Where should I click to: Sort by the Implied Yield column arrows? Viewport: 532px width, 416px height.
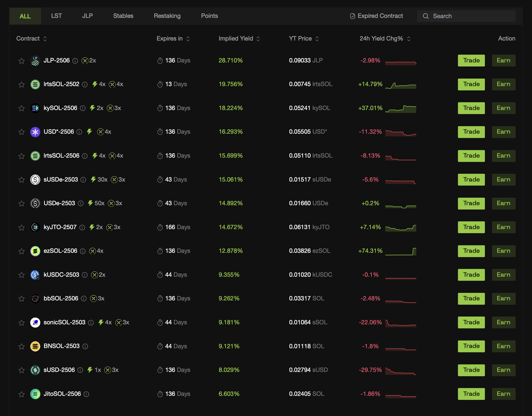click(258, 39)
